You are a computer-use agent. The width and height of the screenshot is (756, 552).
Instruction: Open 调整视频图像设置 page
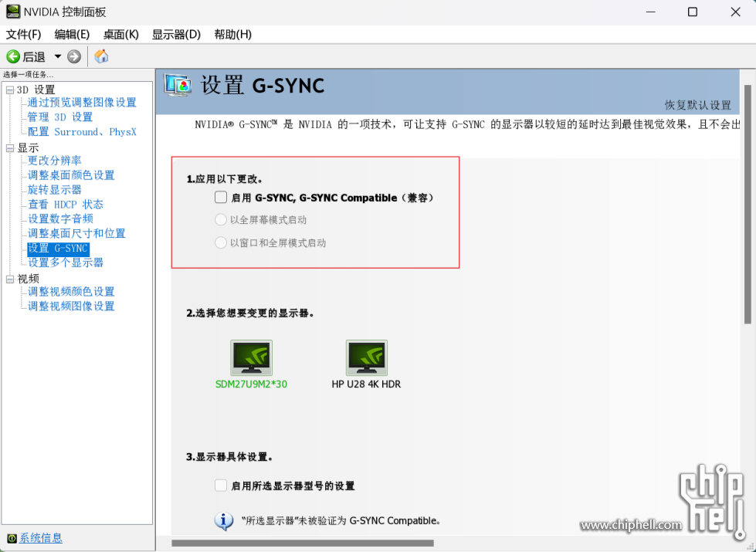tap(71, 306)
